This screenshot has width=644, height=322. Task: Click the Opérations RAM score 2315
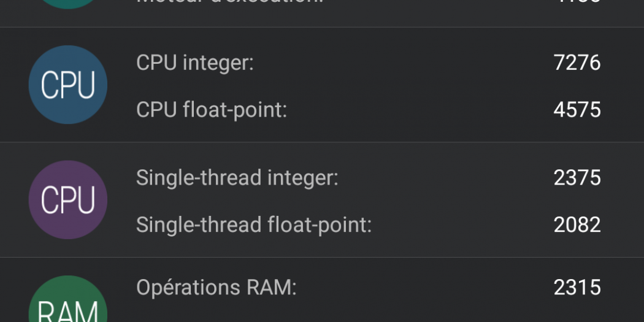pos(577,288)
